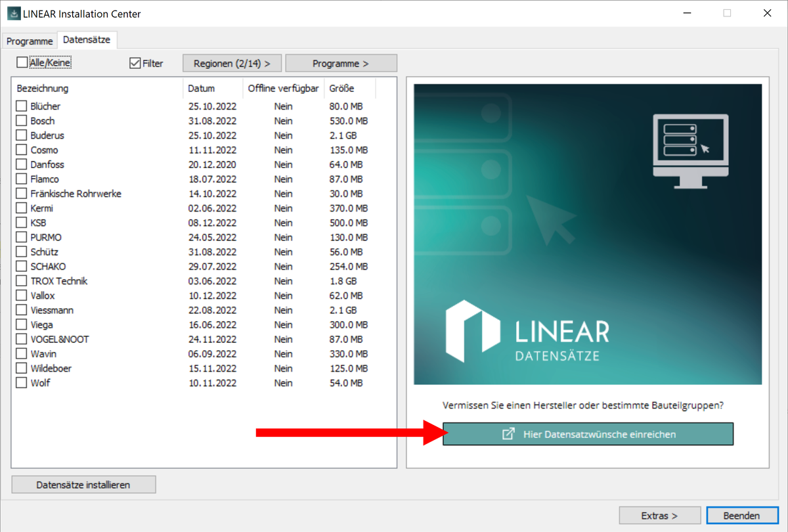Click the Flamco date 18.07.2022
This screenshot has width=788, height=532.
tap(212, 179)
